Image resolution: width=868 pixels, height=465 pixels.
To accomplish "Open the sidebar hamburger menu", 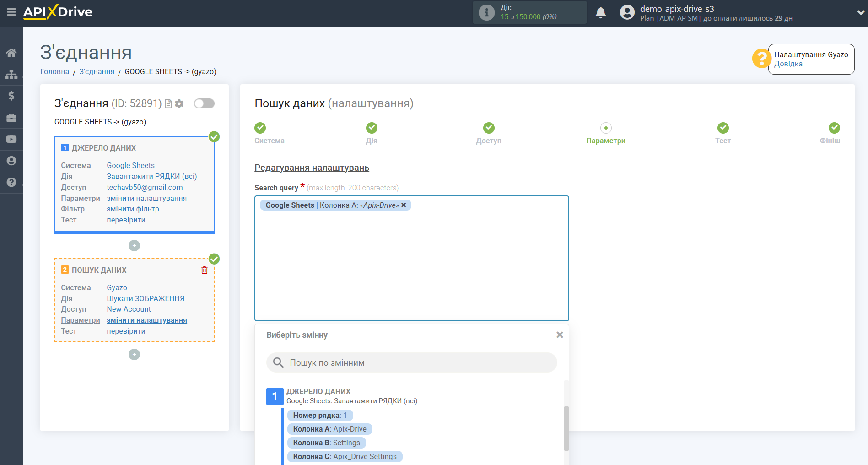I will coord(11,13).
